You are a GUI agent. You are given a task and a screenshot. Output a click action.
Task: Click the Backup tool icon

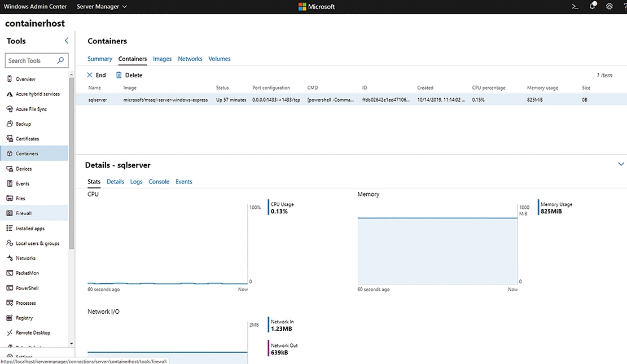10,124
